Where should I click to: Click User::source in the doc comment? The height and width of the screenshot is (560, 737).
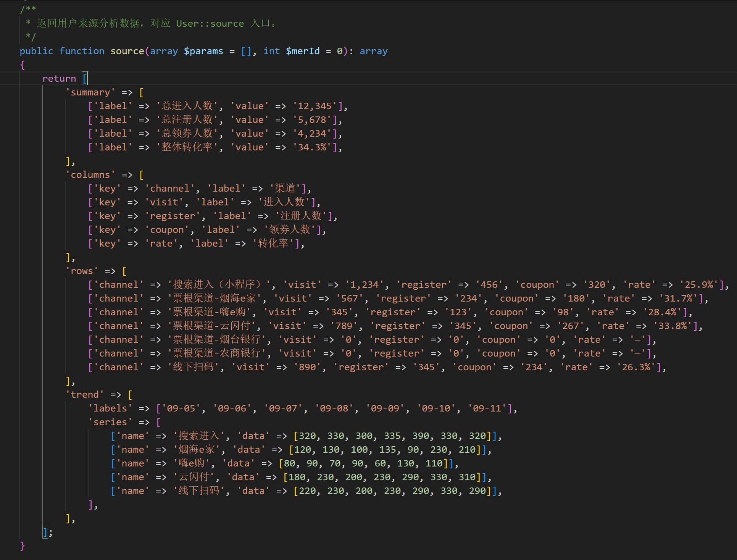tap(210, 24)
